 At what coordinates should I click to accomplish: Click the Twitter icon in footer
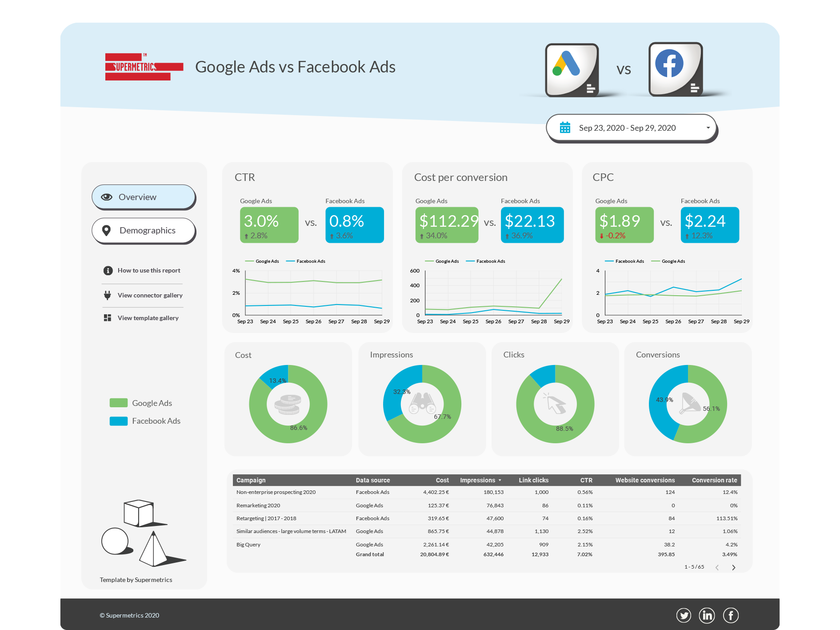point(684,615)
